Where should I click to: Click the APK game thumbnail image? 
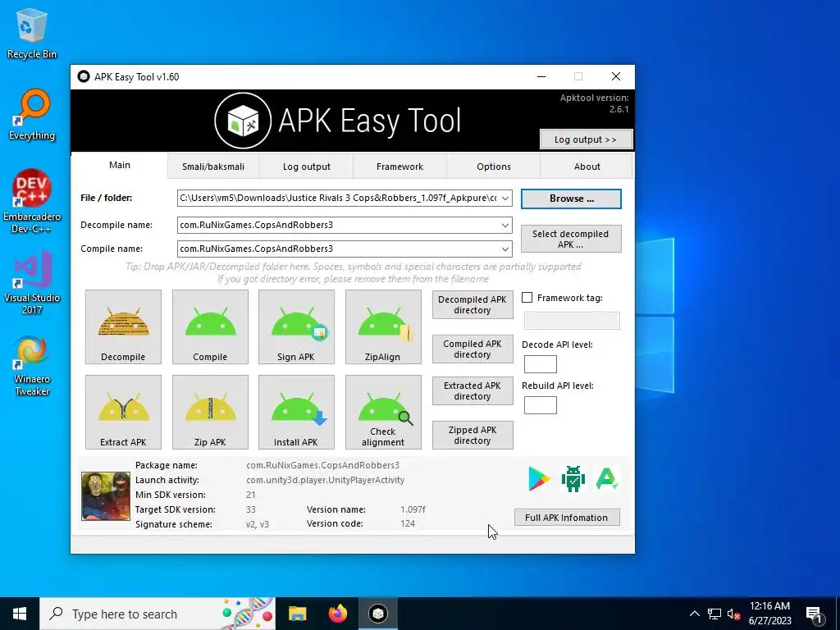(106, 496)
